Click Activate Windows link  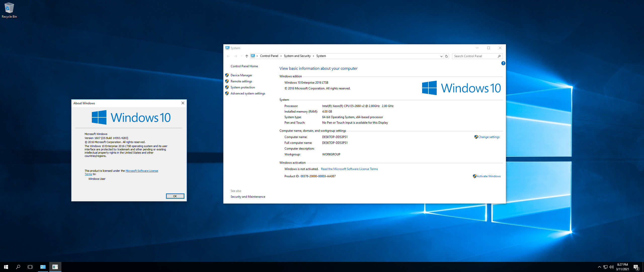489,176
